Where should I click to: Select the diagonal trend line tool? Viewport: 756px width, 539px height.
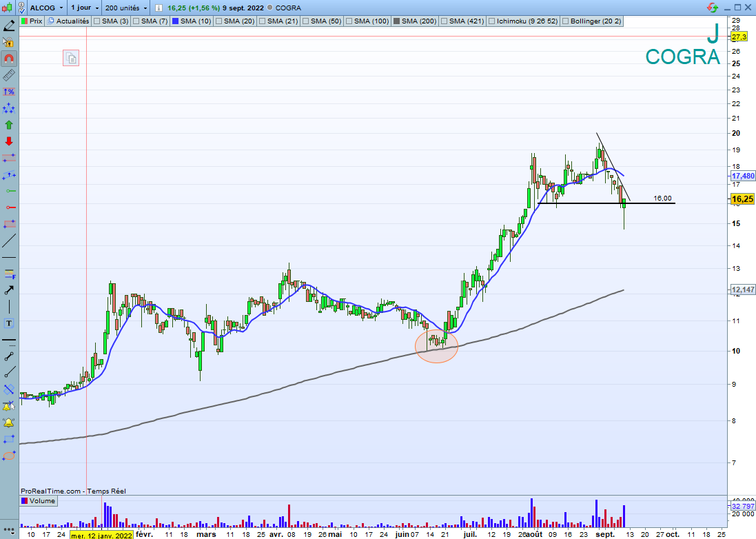tap(9, 241)
